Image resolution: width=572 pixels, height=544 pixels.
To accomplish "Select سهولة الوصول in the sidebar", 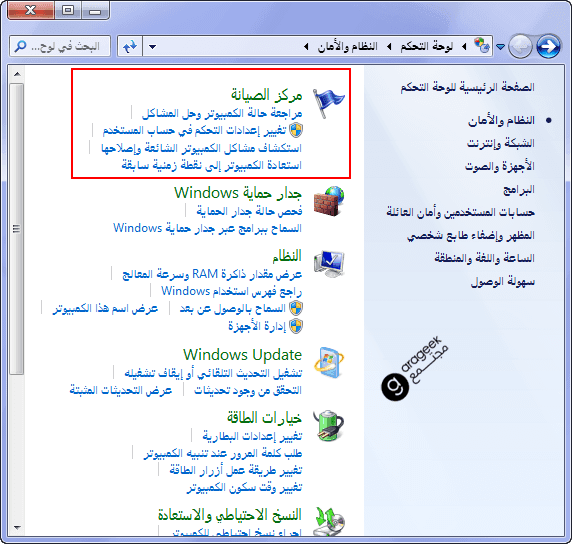I will coord(503,282).
